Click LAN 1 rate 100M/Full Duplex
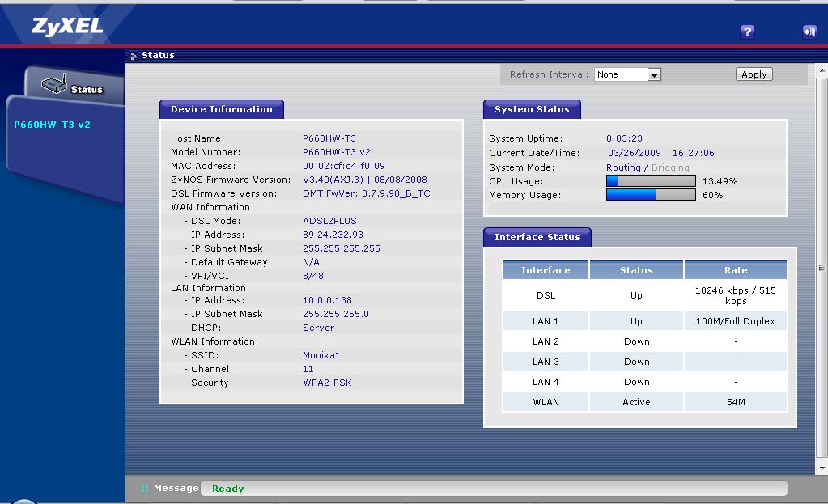Viewport: 828px width, 504px height. click(x=736, y=321)
